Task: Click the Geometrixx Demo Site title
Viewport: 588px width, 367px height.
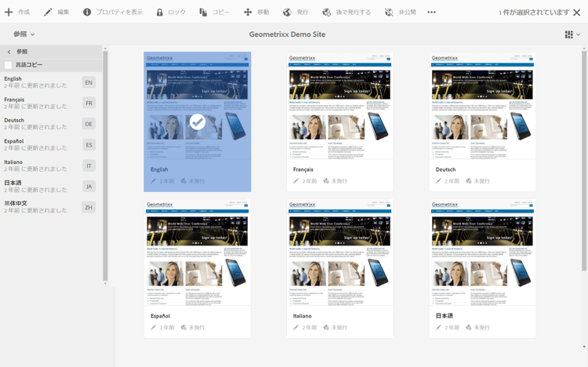Action: point(287,35)
